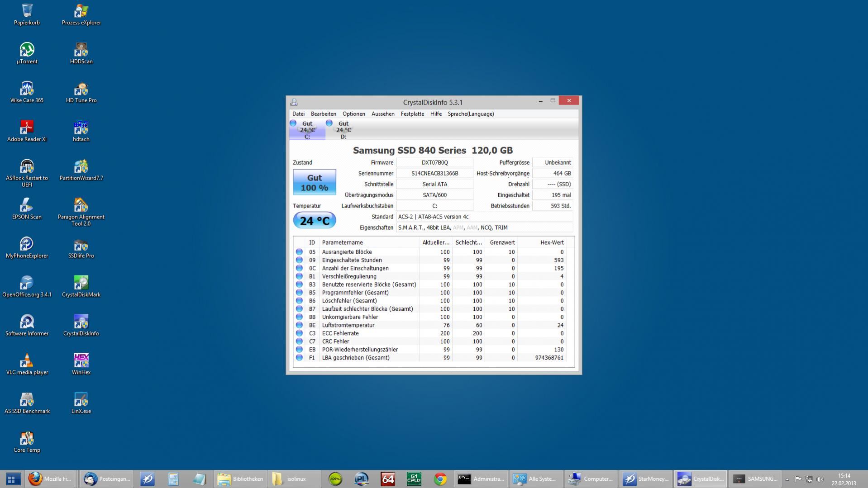The image size is (868, 488).
Task: Select the Ausrangierte Blöcke SMART row
Action: [430, 252]
